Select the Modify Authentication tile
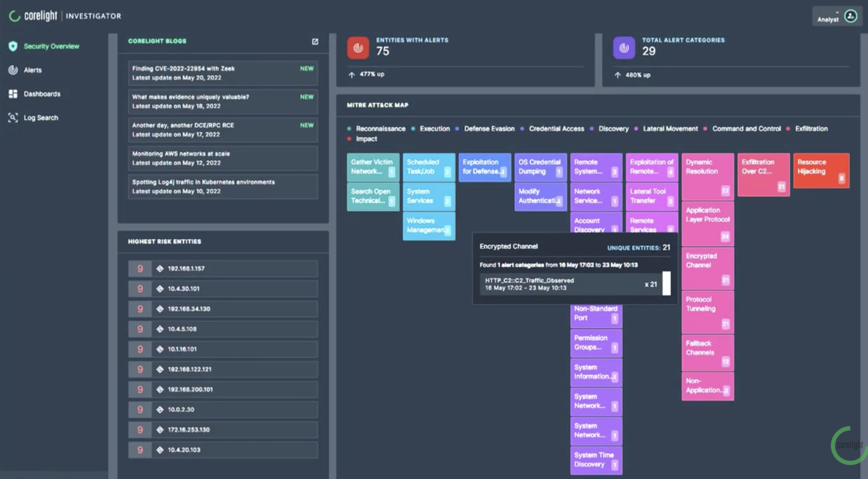 pyautogui.click(x=541, y=197)
